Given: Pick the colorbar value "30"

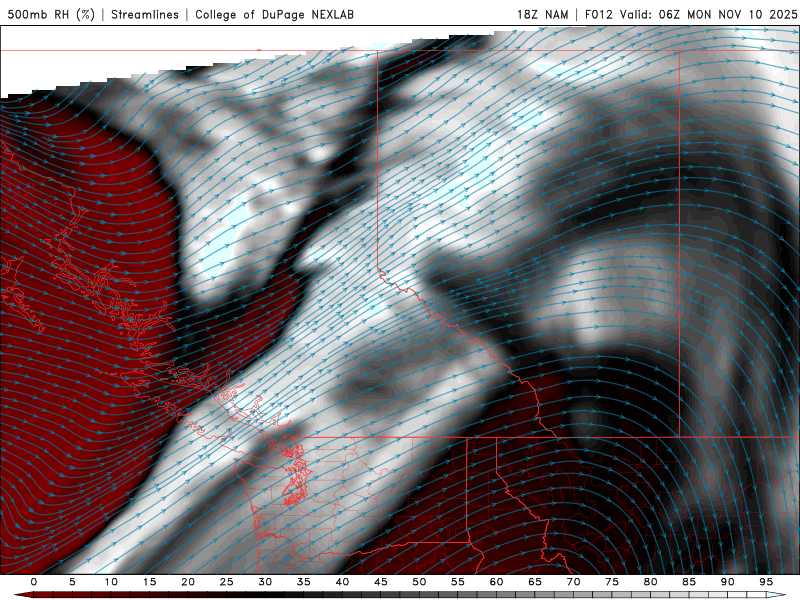Looking at the screenshot, I should 265,582.
